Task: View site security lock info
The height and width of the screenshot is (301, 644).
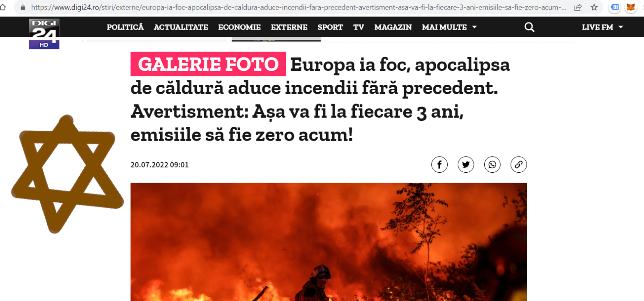Action: (x=23, y=7)
